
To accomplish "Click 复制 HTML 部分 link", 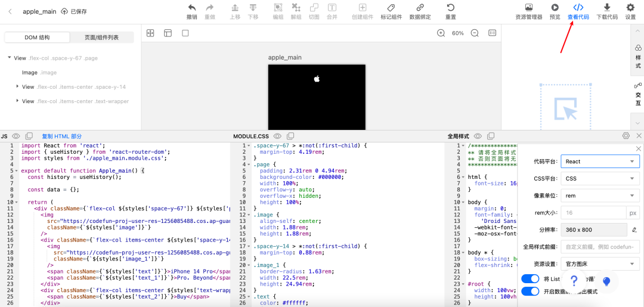I will coord(61,137).
